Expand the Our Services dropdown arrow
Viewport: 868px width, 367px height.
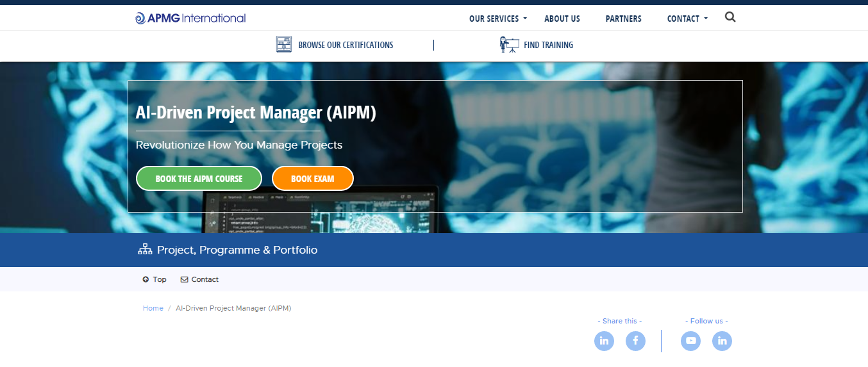(525, 19)
